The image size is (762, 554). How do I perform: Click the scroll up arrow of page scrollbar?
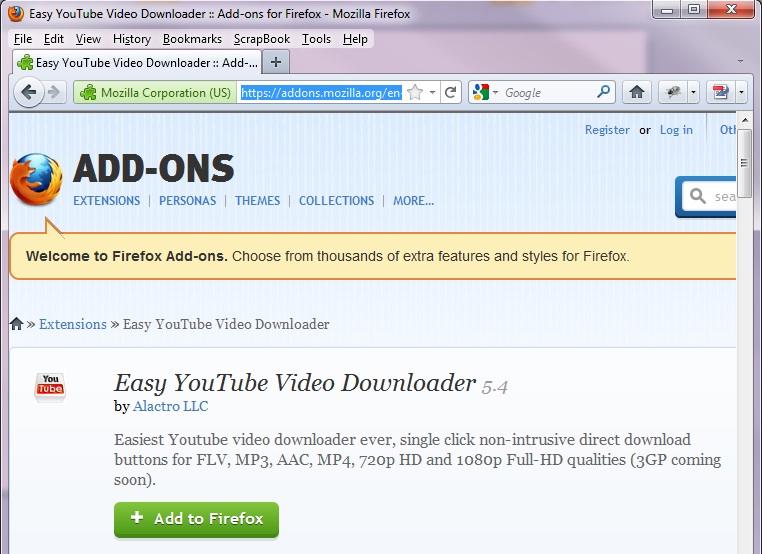click(745, 120)
